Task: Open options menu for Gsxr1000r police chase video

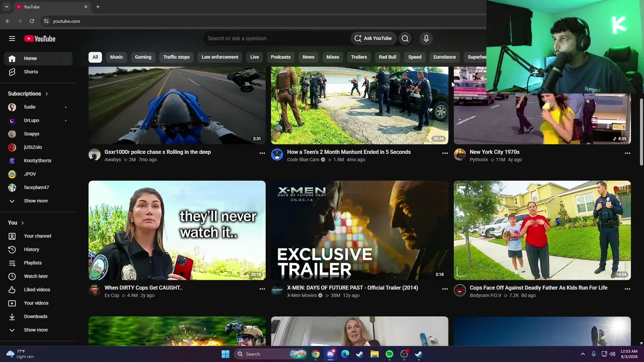Action: (262, 153)
